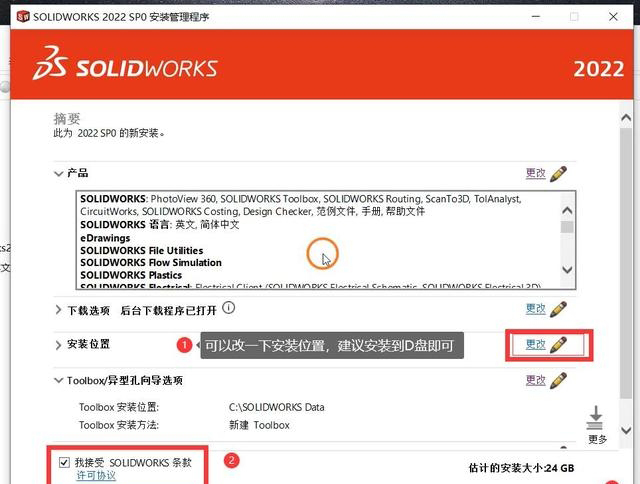Click the pencil icon for 安装位置

(x=558, y=344)
